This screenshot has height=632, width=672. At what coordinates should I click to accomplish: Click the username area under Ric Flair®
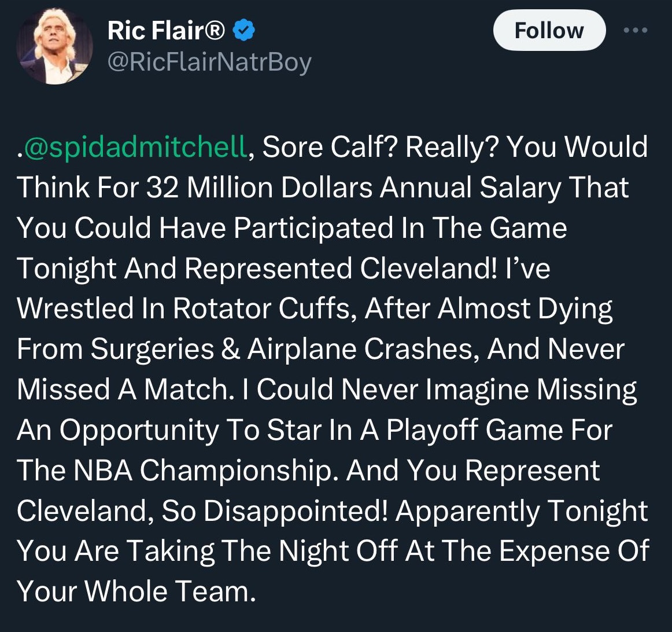coord(209,60)
